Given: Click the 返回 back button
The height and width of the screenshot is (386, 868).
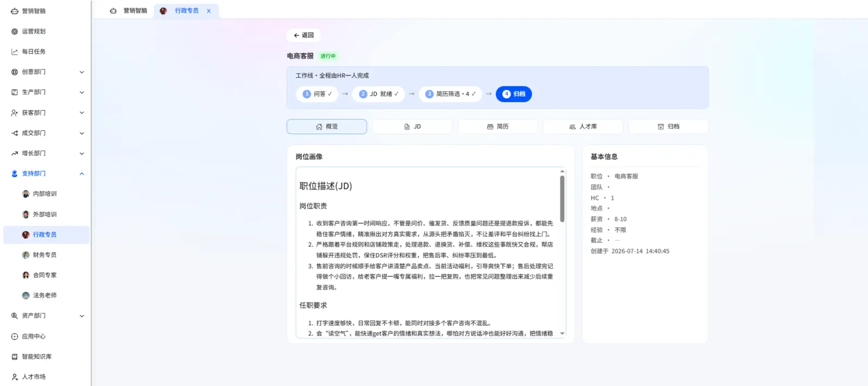Looking at the screenshot, I should (x=303, y=35).
